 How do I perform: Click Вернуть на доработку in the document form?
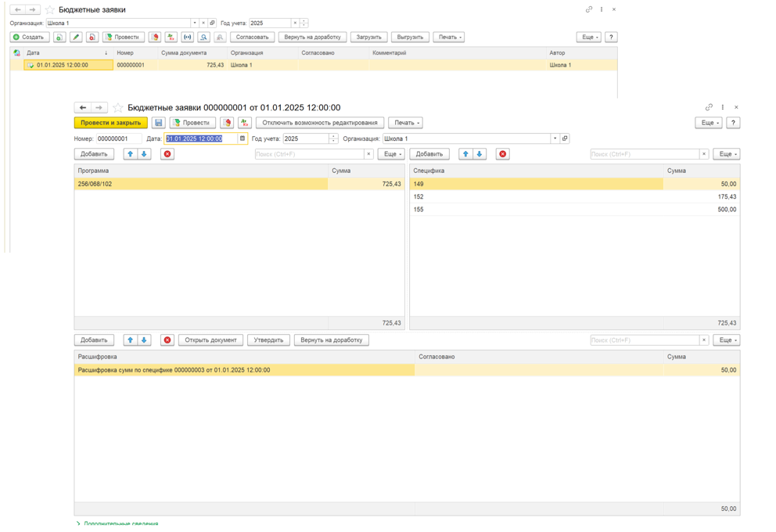331,340
